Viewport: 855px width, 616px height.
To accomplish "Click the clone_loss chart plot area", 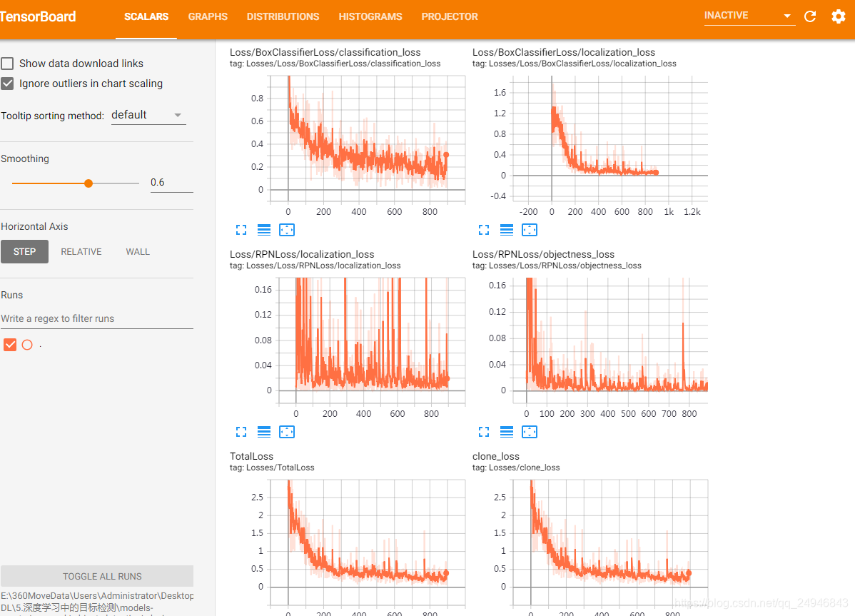I will pos(611,542).
